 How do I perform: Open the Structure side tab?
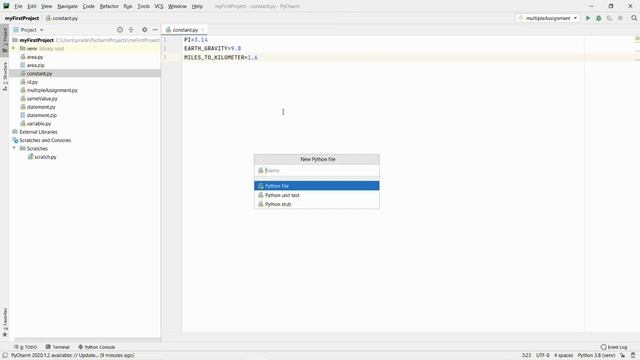coord(4,76)
